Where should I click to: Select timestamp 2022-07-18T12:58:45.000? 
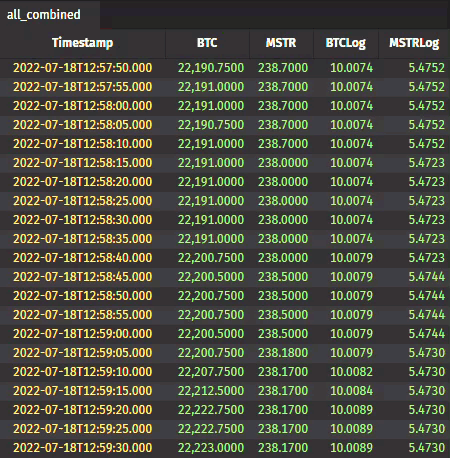pos(83,277)
